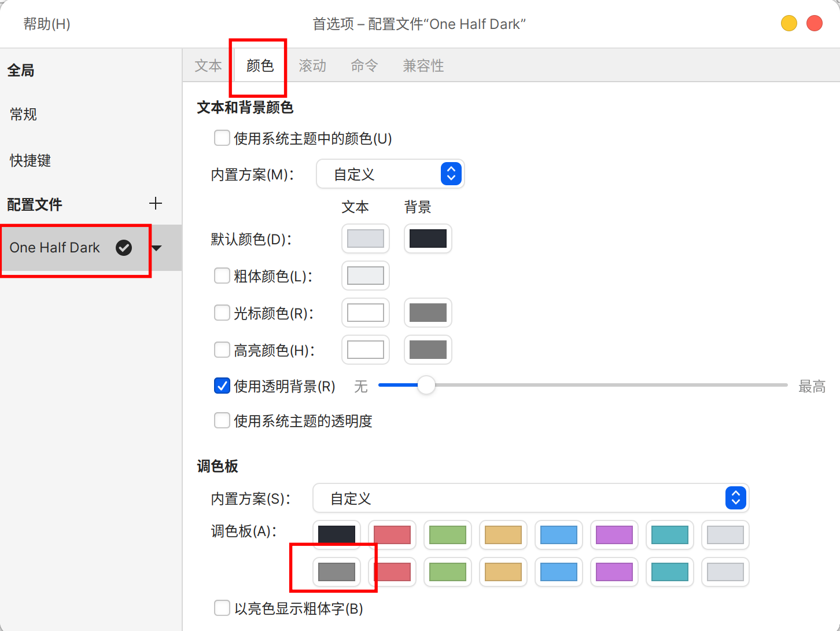
Task: Open the Scrolling tab
Action: coord(312,66)
